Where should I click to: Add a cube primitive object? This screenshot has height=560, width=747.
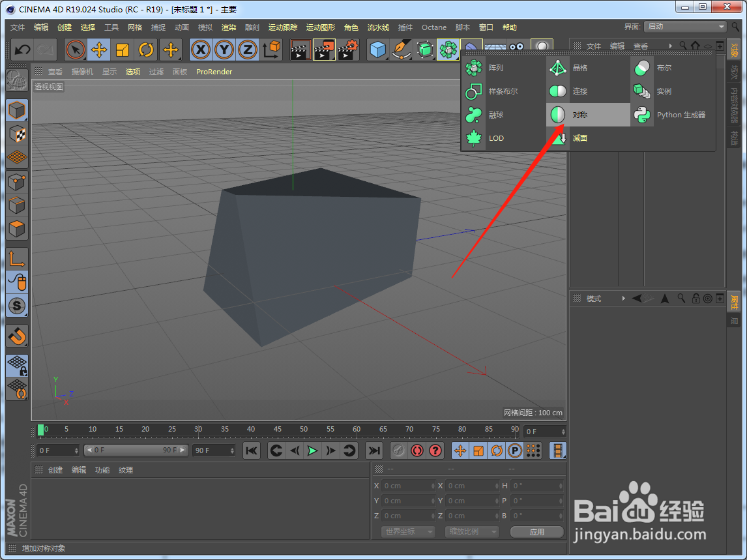[x=378, y=50]
